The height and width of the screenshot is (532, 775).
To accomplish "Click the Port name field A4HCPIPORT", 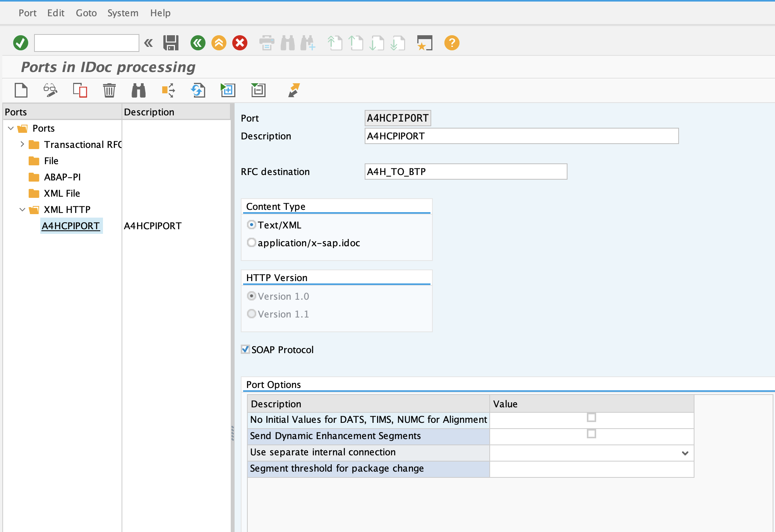I will click(x=398, y=118).
